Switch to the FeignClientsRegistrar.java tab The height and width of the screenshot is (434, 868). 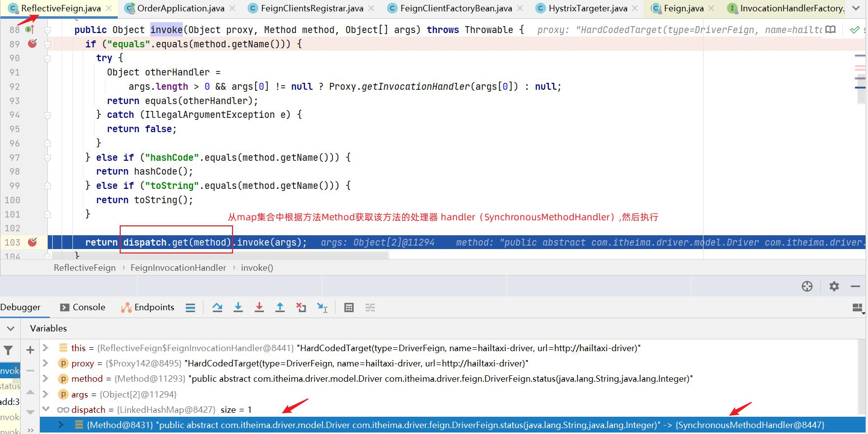tap(312, 8)
